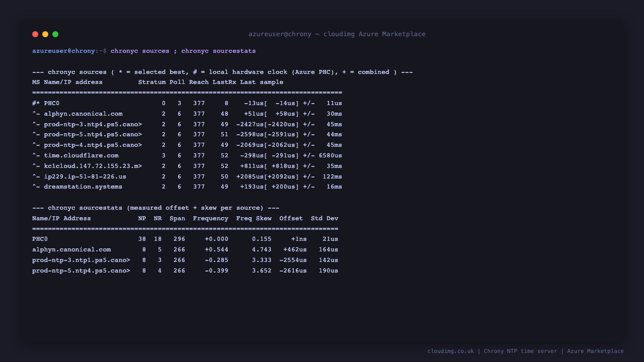Click the yellow minimize window button

tap(45, 34)
